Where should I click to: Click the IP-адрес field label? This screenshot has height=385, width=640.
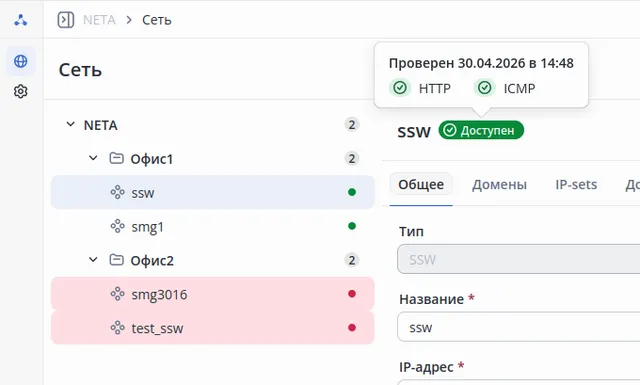tap(427, 367)
